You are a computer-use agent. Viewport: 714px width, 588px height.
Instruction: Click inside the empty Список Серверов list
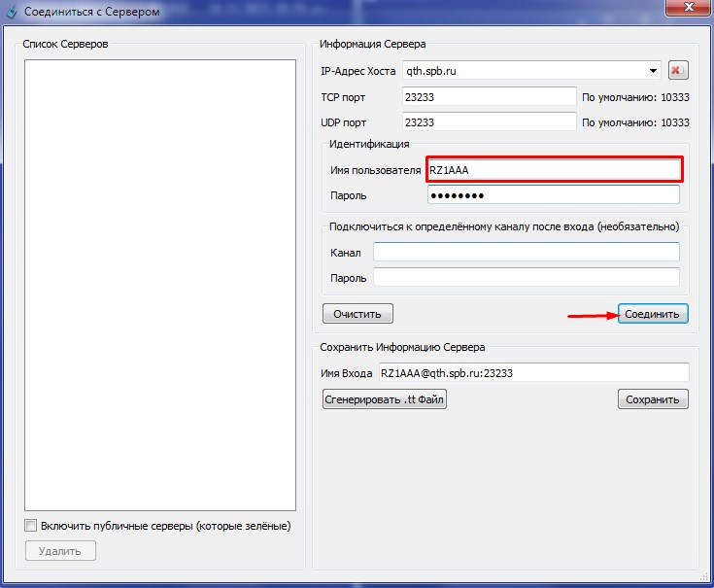click(159, 284)
